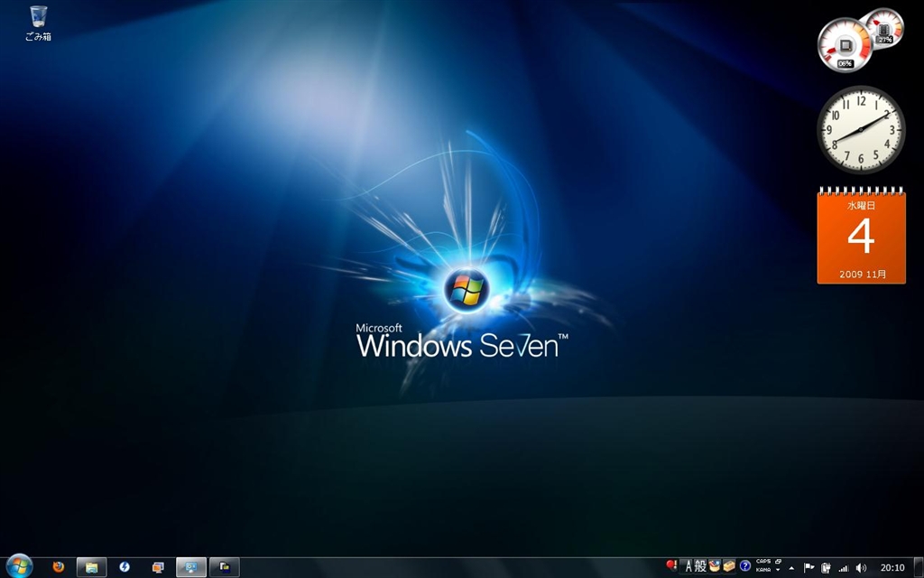Open the orange monitors taskbar icon
This screenshot has height=578, width=924.
pos(158,567)
